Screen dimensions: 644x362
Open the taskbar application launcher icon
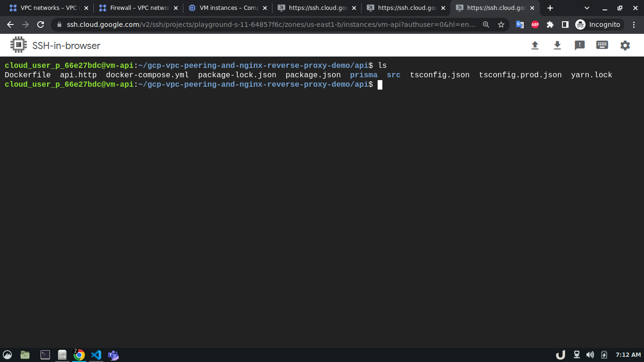[x=7, y=355]
